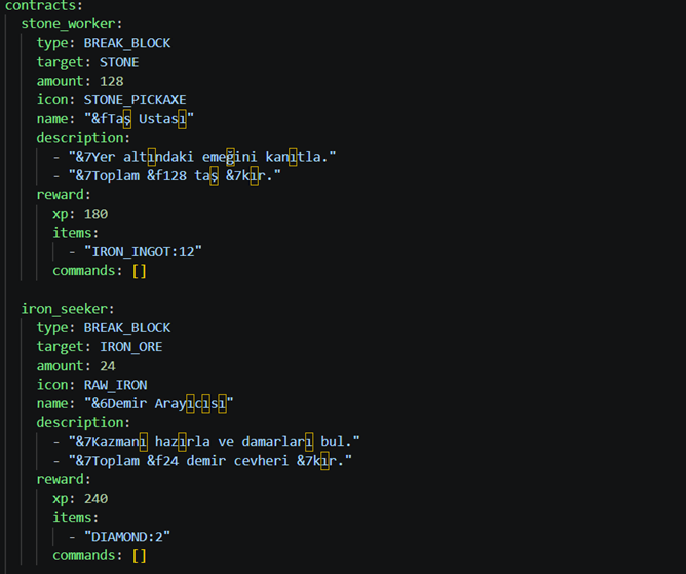The image size is (686, 574).
Task: Click the RAW_IRON icon value
Action: (116, 385)
